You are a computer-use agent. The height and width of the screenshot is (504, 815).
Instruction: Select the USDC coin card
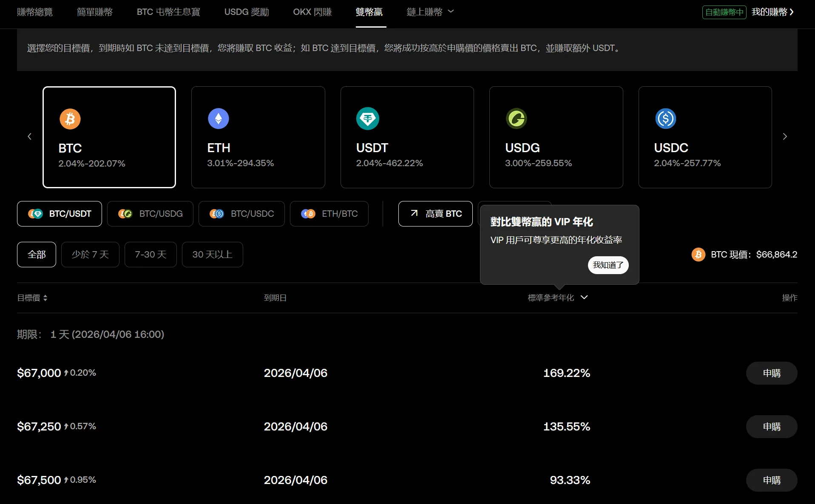coord(705,137)
